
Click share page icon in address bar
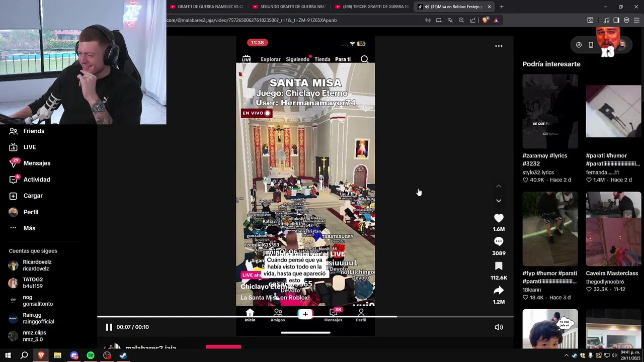pyautogui.click(x=473, y=20)
